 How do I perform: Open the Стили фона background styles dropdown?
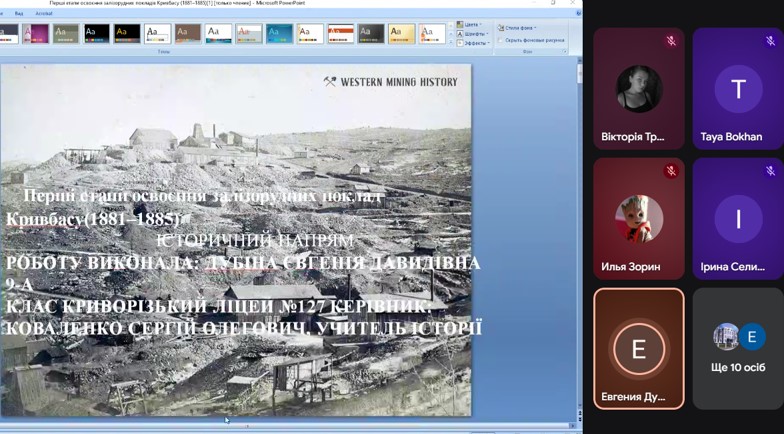tap(517, 28)
